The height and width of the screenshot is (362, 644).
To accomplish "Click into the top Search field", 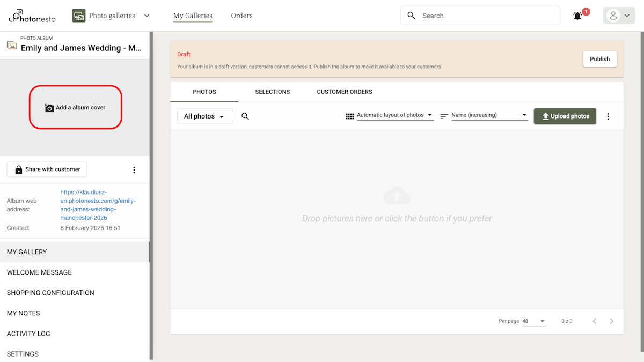I will point(483,16).
